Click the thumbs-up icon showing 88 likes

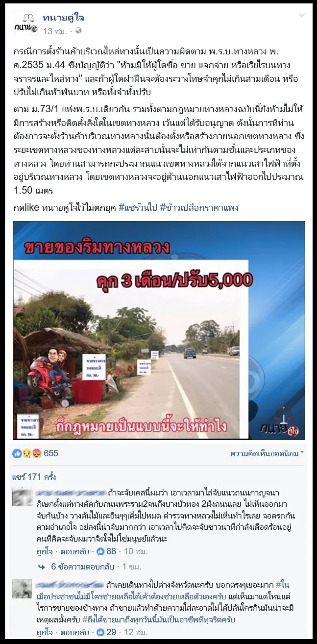tap(101, 551)
